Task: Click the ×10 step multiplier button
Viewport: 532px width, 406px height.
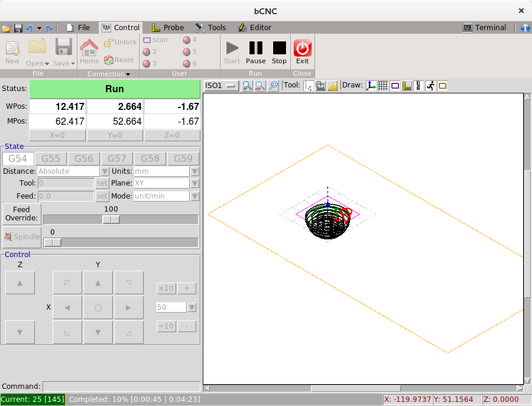Action: pos(166,288)
